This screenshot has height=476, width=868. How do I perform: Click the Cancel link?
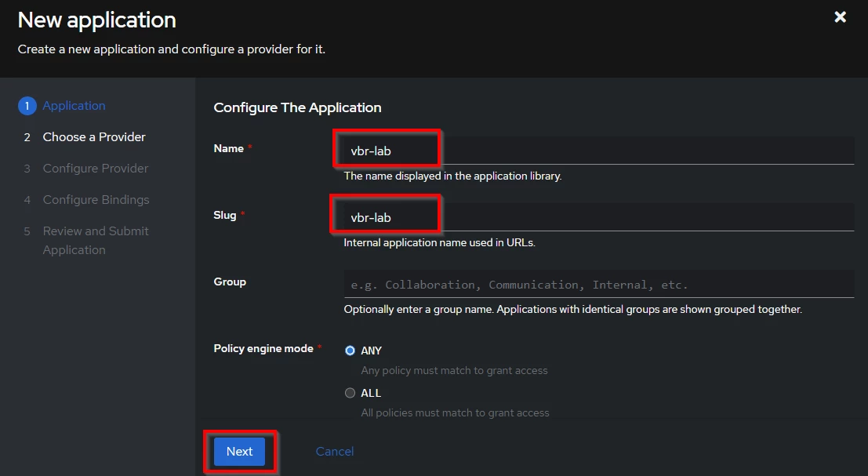point(334,452)
